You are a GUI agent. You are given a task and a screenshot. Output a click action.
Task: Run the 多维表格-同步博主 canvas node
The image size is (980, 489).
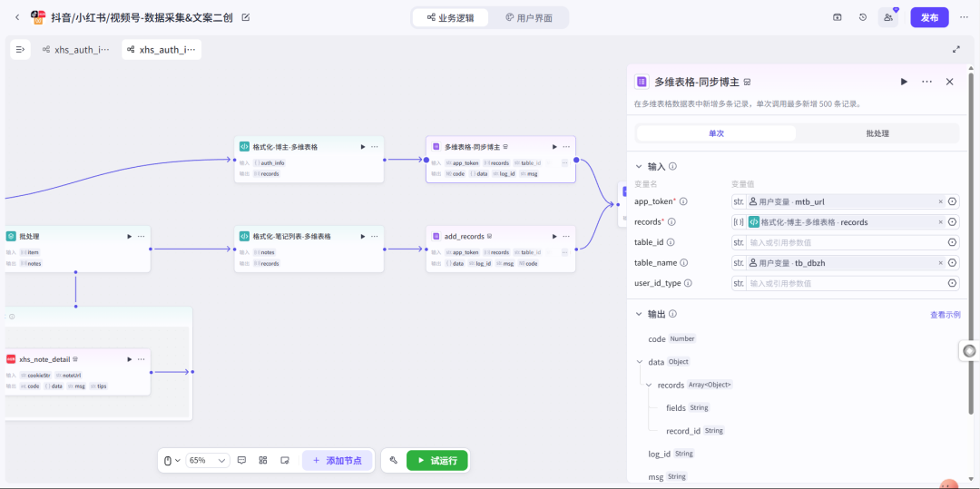[554, 147]
